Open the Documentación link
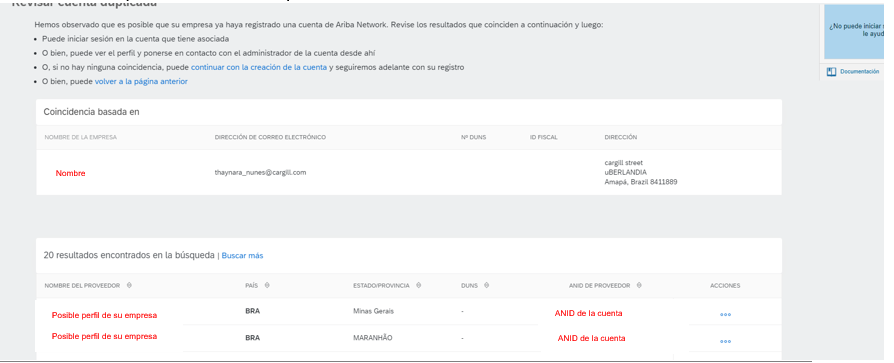 (x=859, y=72)
